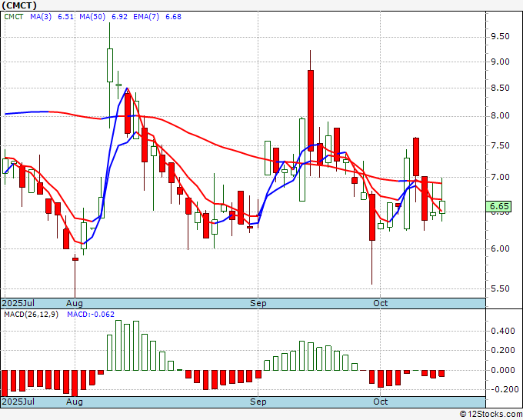Viewport: 523px width, 420px height.
Task: Click the 9.50 price axis label
Action: pos(500,36)
